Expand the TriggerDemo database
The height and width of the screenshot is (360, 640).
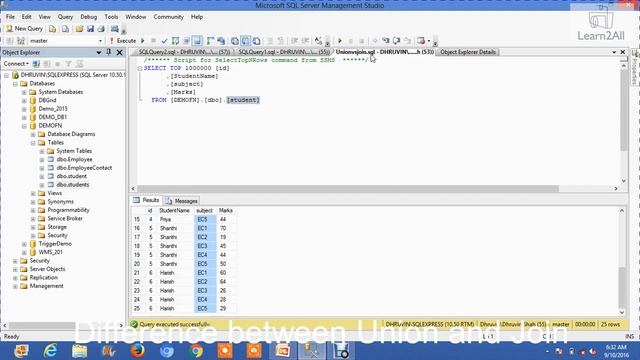click(x=24, y=244)
